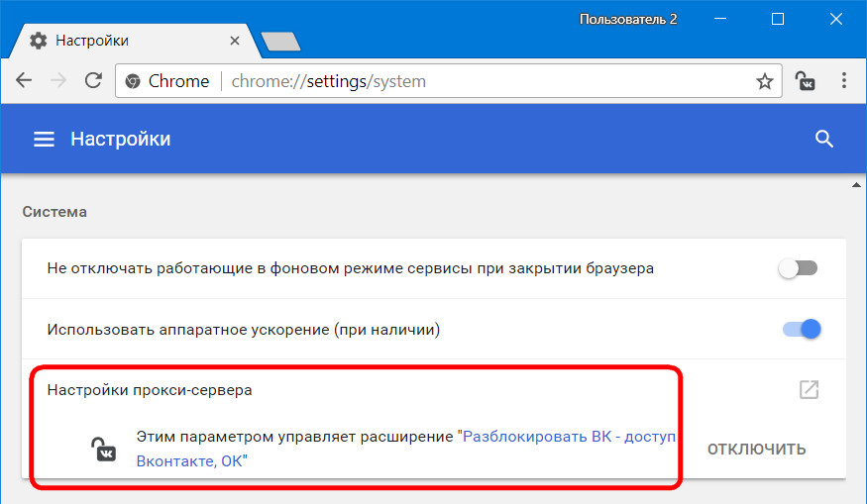The height and width of the screenshot is (504, 867).
Task: Open the VK unblock extension toolbar icon
Action: [x=805, y=81]
